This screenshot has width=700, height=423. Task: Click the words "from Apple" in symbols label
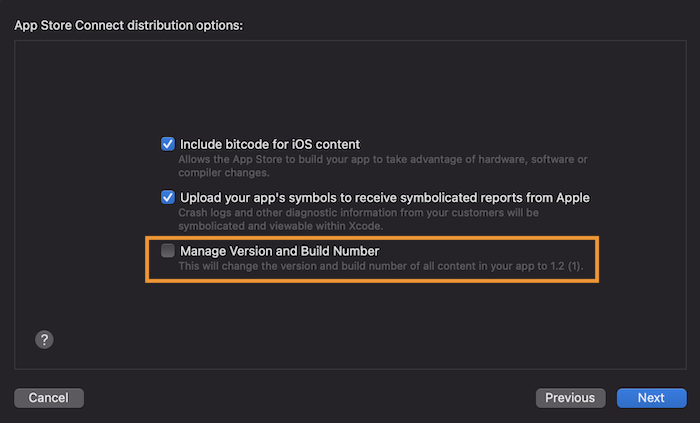[558, 198]
